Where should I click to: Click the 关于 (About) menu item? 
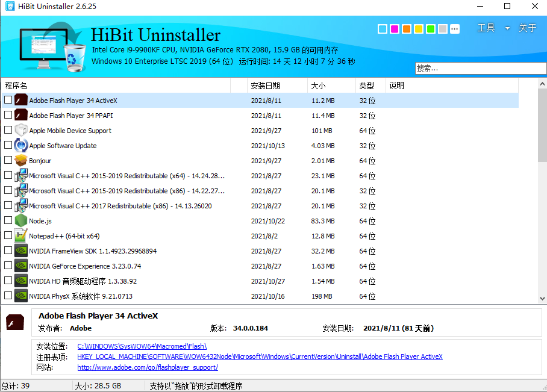pos(528,28)
